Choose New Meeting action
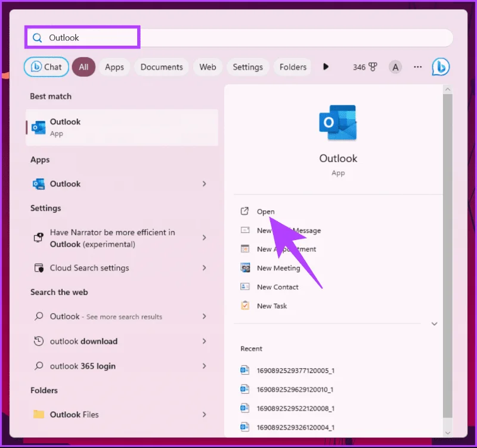477x448 pixels. tap(278, 268)
